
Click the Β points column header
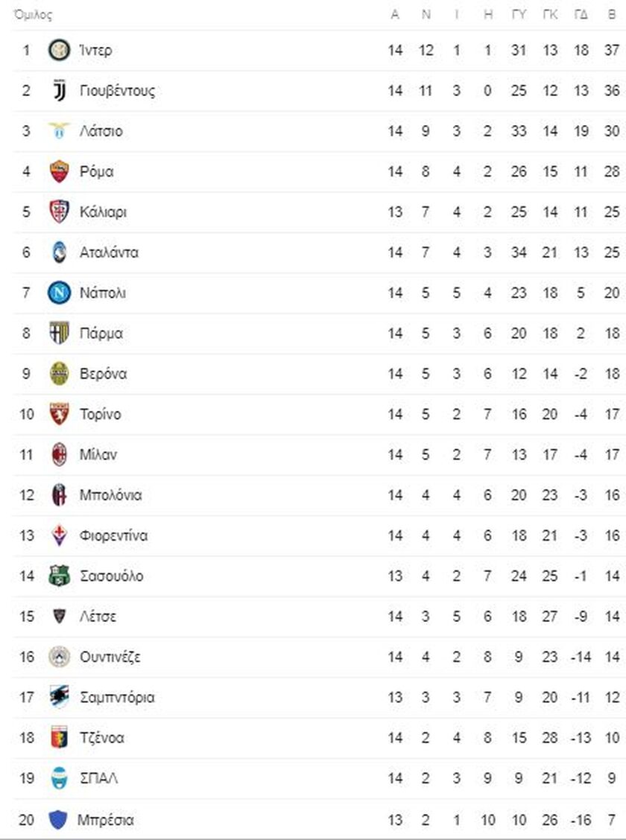pos(612,14)
